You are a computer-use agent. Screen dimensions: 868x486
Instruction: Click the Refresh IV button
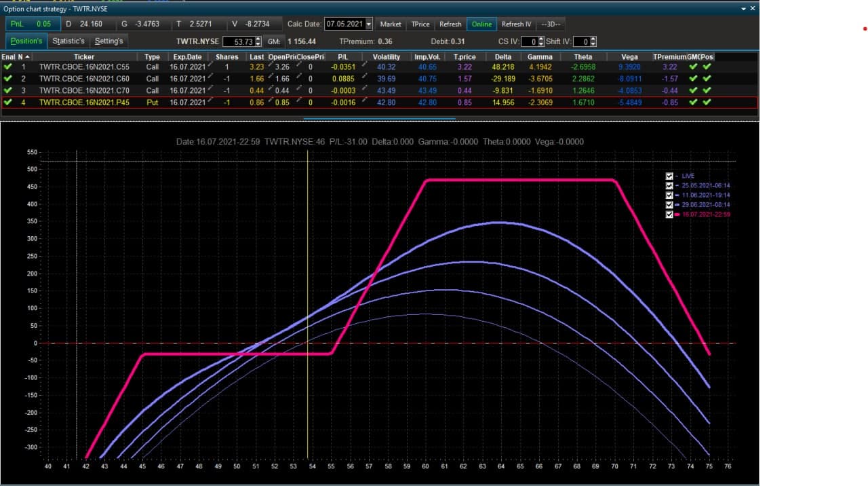coord(516,24)
